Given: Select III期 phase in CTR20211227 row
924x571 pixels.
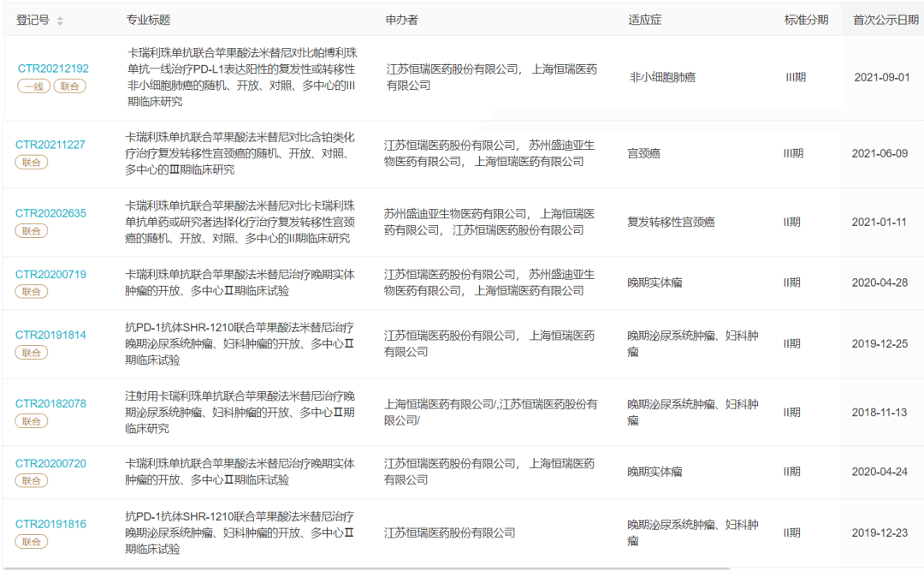Looking at the screenshot, I should point(793,153).
